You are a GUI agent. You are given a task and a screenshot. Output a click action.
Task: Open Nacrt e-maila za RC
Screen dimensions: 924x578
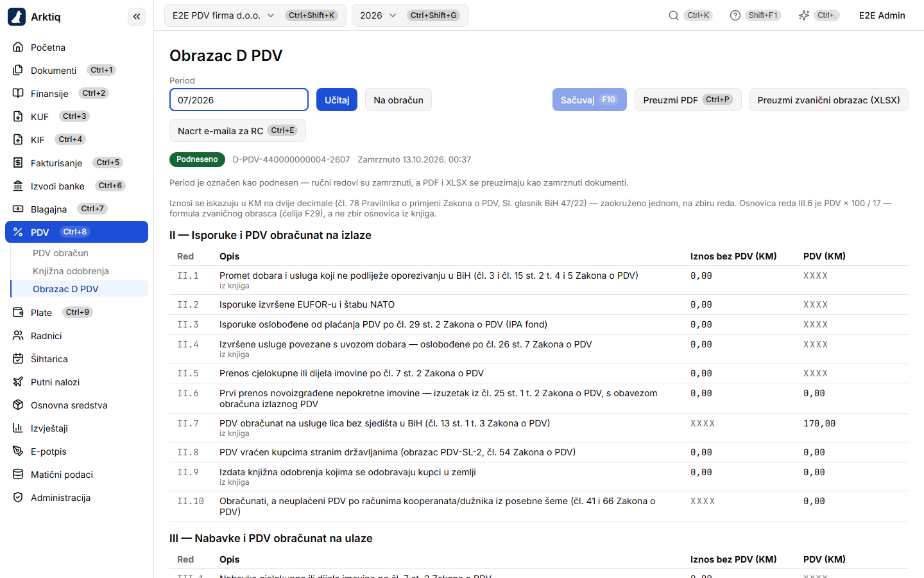pyautogui.click(x=237, y=130)
